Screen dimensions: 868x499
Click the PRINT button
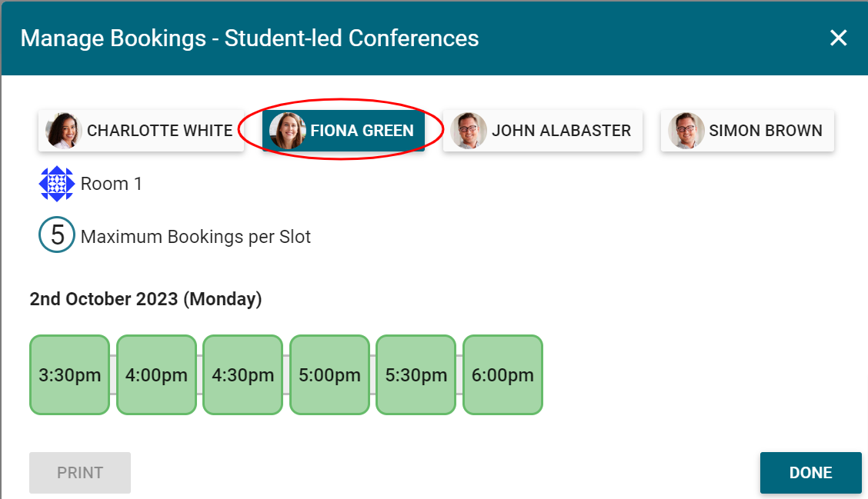(x=79, y=472)
